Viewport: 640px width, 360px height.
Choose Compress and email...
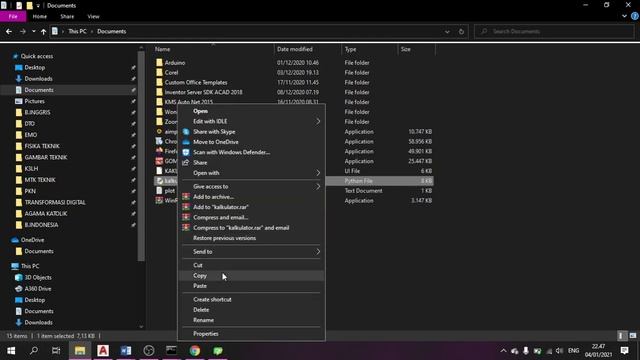click(251, 217)
